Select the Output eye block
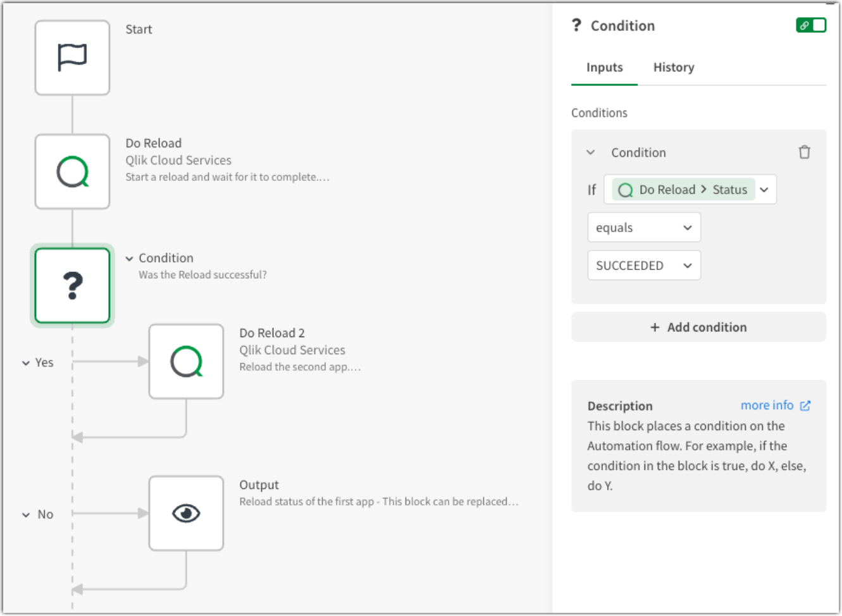The width and height of the screenshot is (842, 616). (186, 513)
